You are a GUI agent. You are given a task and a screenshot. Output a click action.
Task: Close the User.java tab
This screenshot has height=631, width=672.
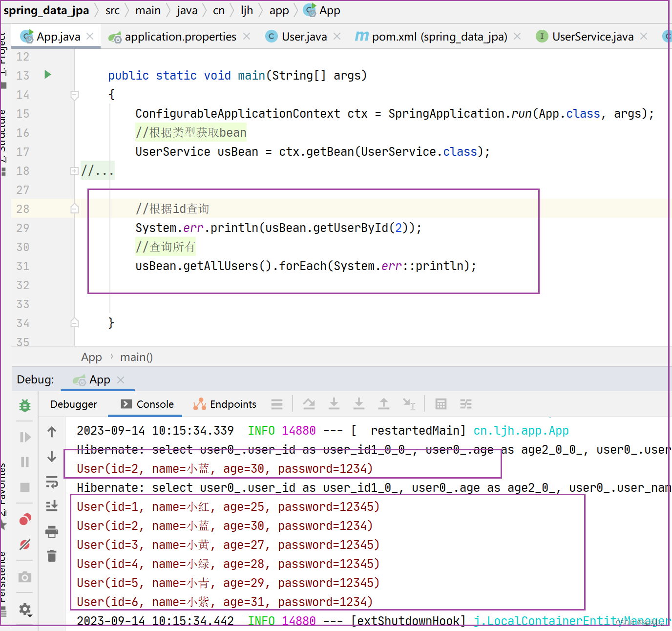coord(337,36)
